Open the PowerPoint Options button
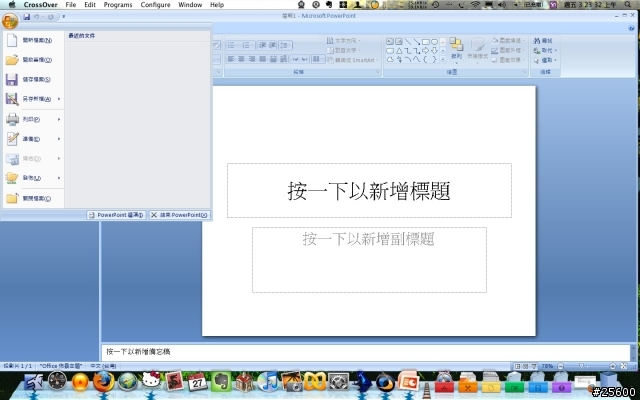Viewport: 640px width, 400px height. 116,215
